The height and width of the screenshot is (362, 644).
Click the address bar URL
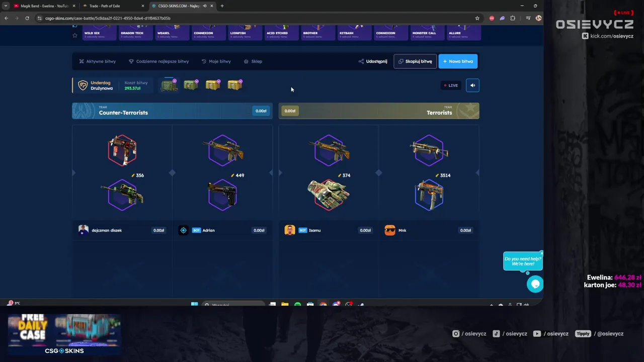pos(108,18)
